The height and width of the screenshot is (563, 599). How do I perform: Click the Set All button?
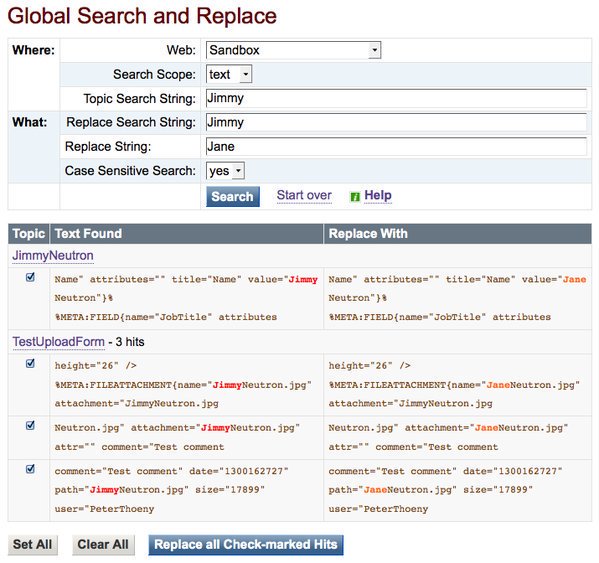click(x=32, y=544)
